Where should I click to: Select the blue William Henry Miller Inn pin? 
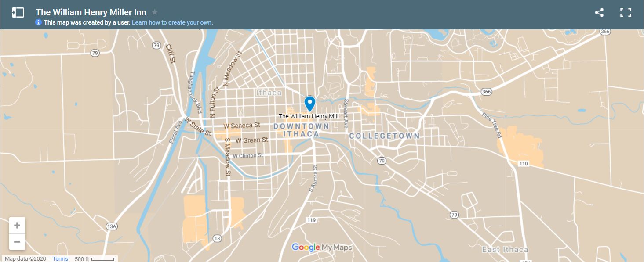[310, 104]
